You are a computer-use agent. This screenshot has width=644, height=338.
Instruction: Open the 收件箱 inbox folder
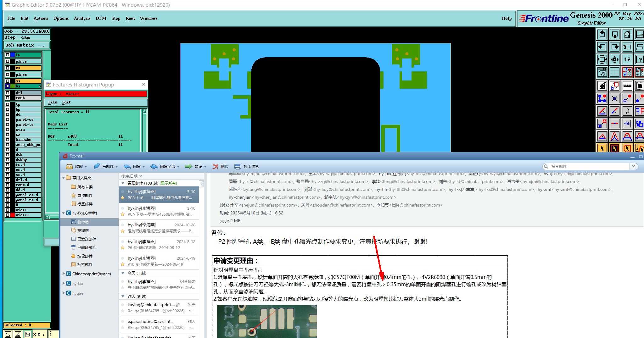[83, 222]
